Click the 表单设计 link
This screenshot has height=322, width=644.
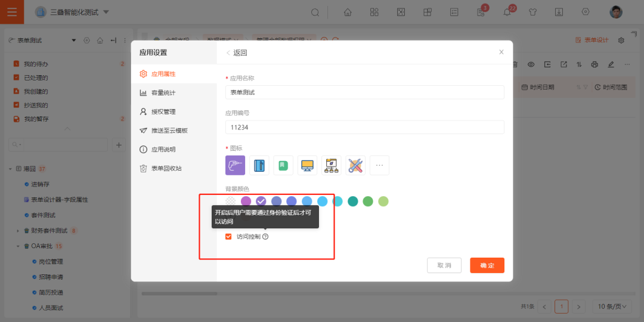[x=592, y=41]
